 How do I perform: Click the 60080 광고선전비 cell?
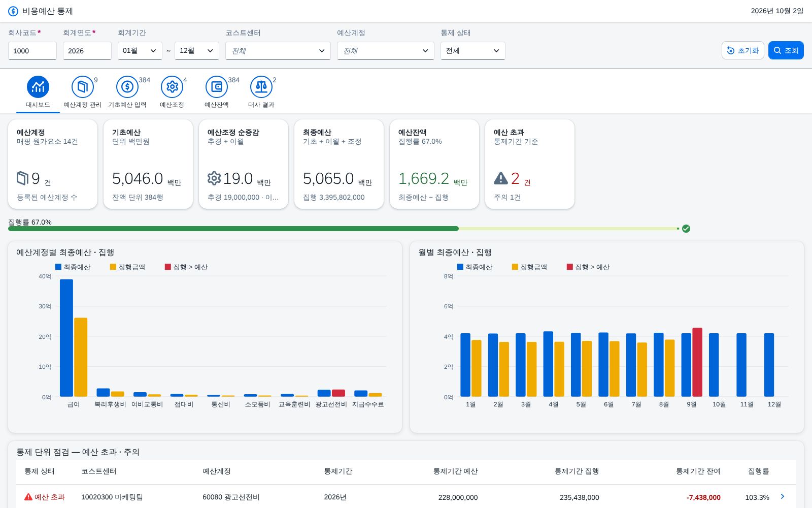(x=231, y=497)
